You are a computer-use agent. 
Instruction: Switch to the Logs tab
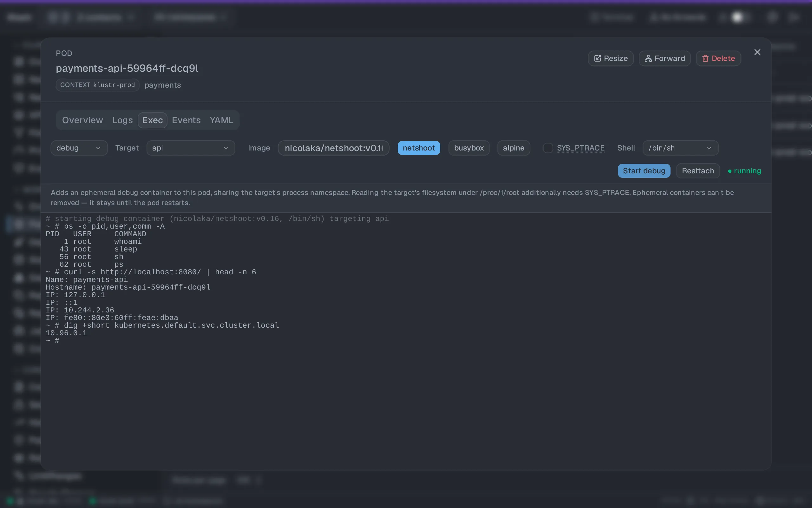(x=122, y=120)
